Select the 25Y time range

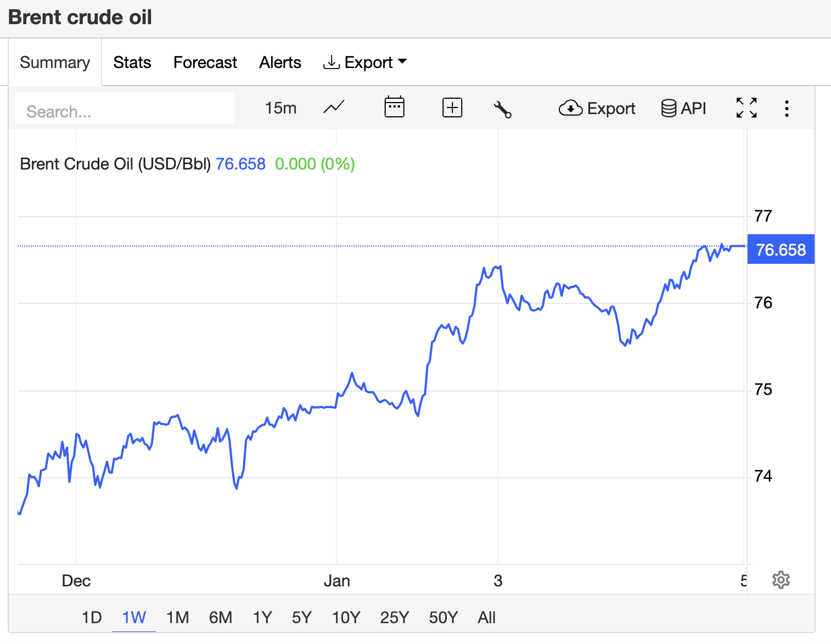[394, 618]
